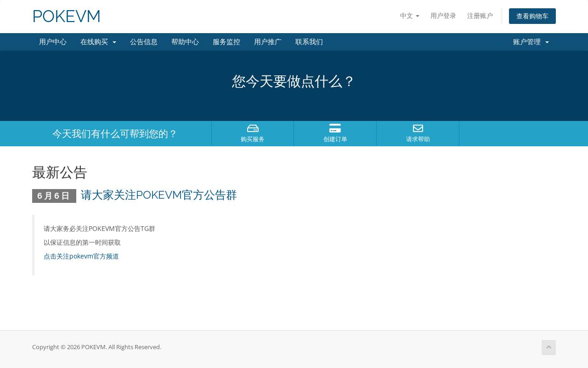Click 联系我们 in the menu bar
Screen dimensions: 588x368
click(309, 42)
